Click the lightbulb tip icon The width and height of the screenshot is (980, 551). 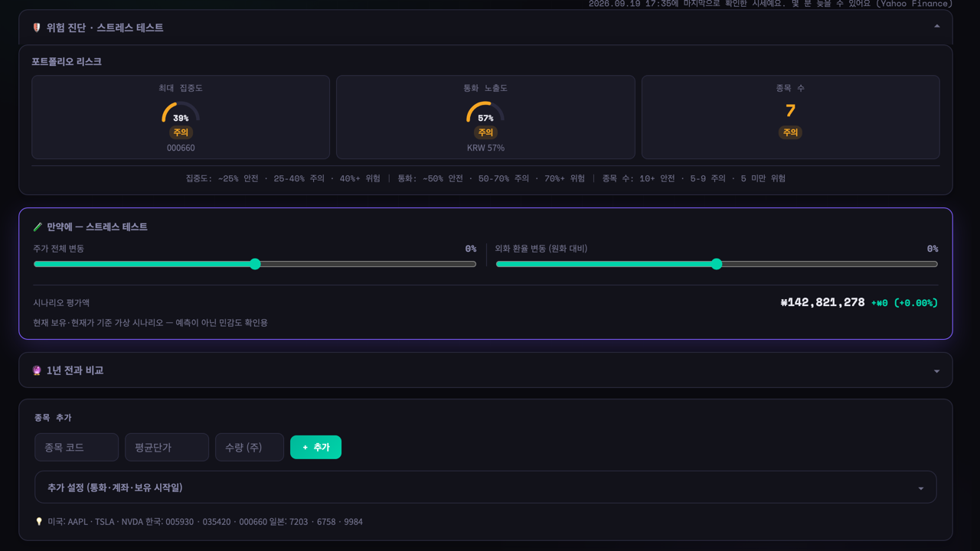(x=39, y=522)
